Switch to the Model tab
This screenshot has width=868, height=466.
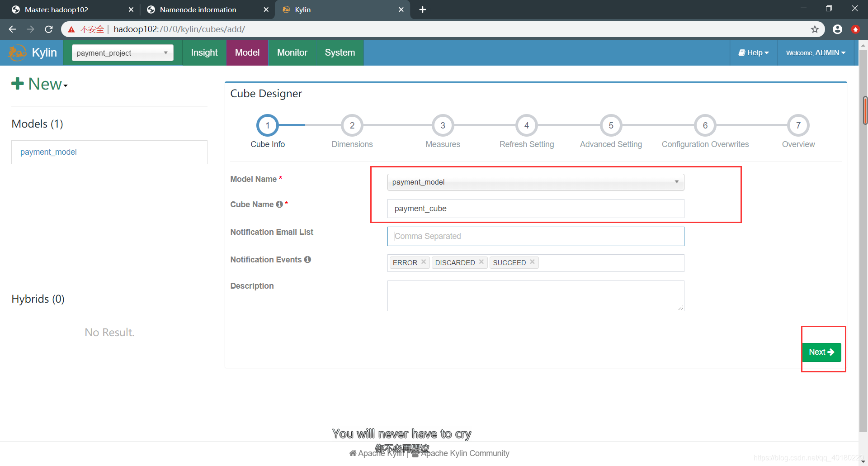pyautogui.click(x=247, y=52)
